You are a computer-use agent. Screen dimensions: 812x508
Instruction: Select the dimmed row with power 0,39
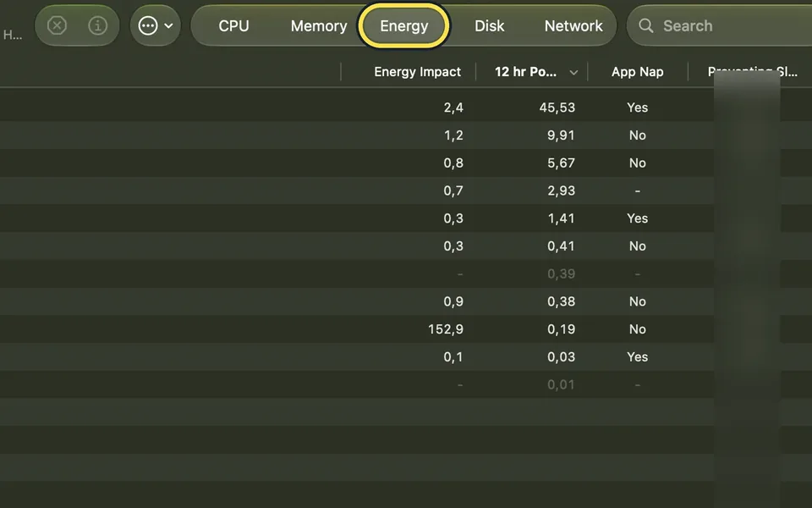[406, 273]
